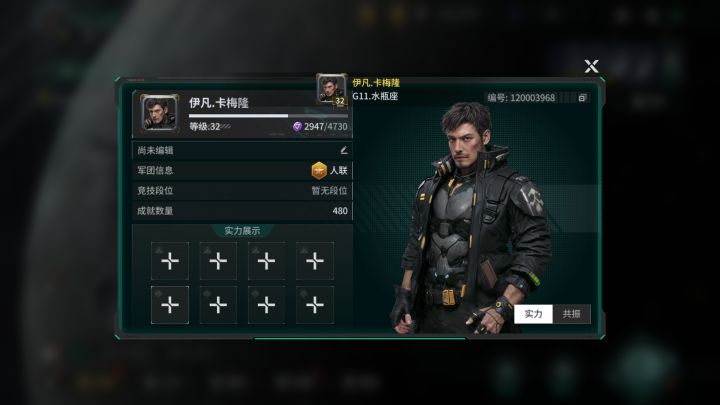Add item to second top-row showcase slot

coord(218,261)
